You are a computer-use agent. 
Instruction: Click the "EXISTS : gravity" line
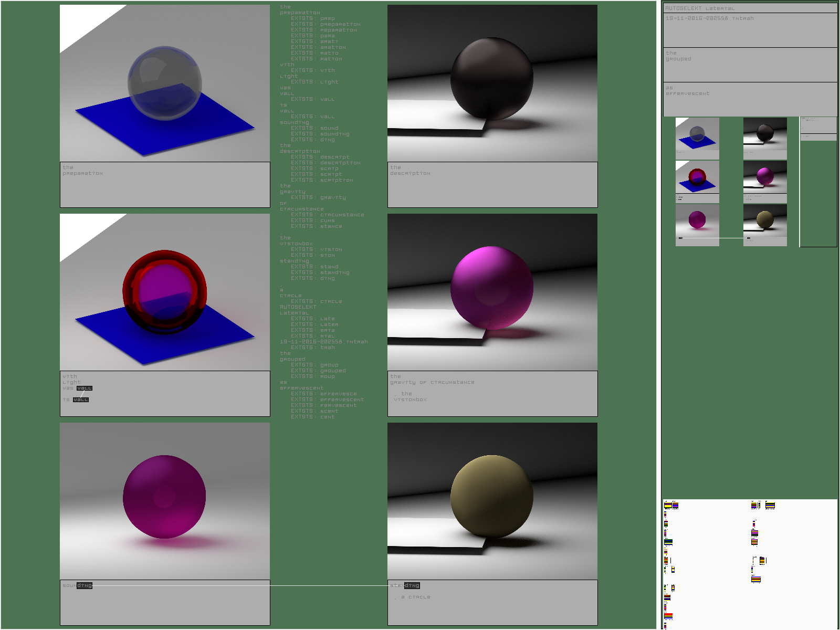[x=318, y=197]
